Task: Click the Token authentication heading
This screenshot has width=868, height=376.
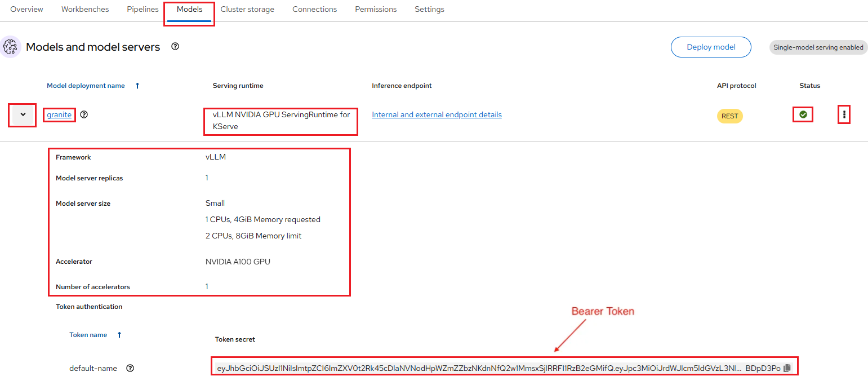Action: (89, 307)
